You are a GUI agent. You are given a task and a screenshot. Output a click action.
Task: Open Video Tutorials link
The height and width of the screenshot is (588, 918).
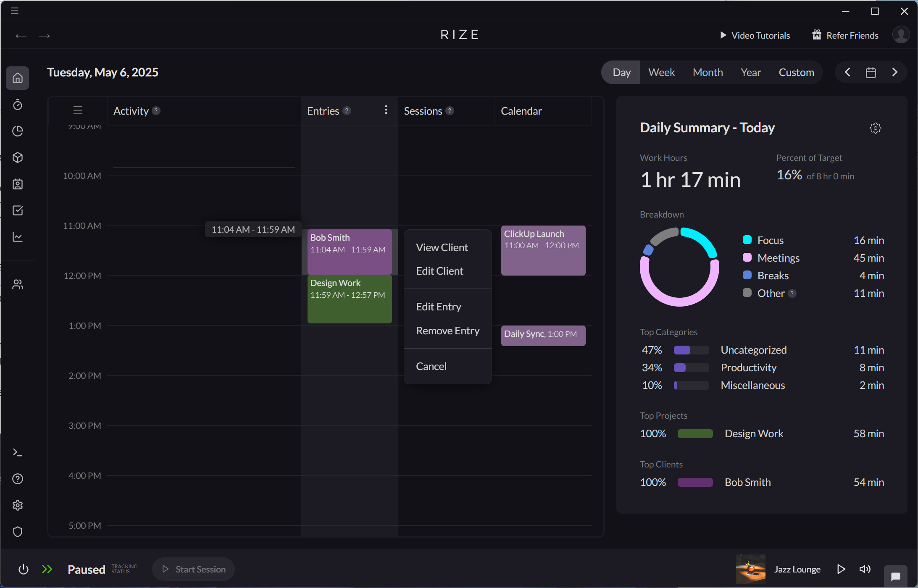(x=760, y=35)
